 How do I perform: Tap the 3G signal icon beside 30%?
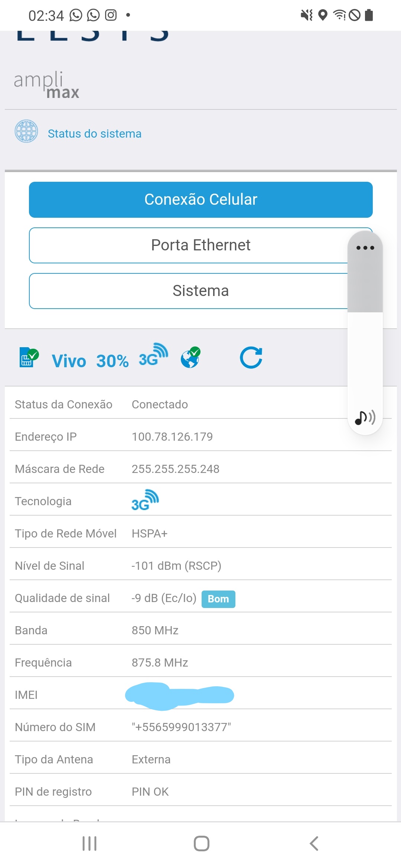(153, 355)
